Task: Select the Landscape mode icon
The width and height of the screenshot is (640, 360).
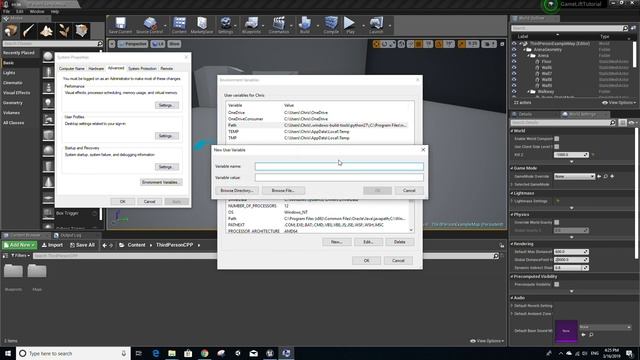Action: [46, 31]
